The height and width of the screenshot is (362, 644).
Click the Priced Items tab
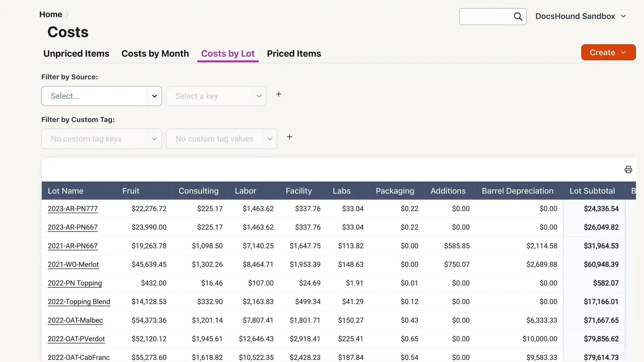(294, 53)
